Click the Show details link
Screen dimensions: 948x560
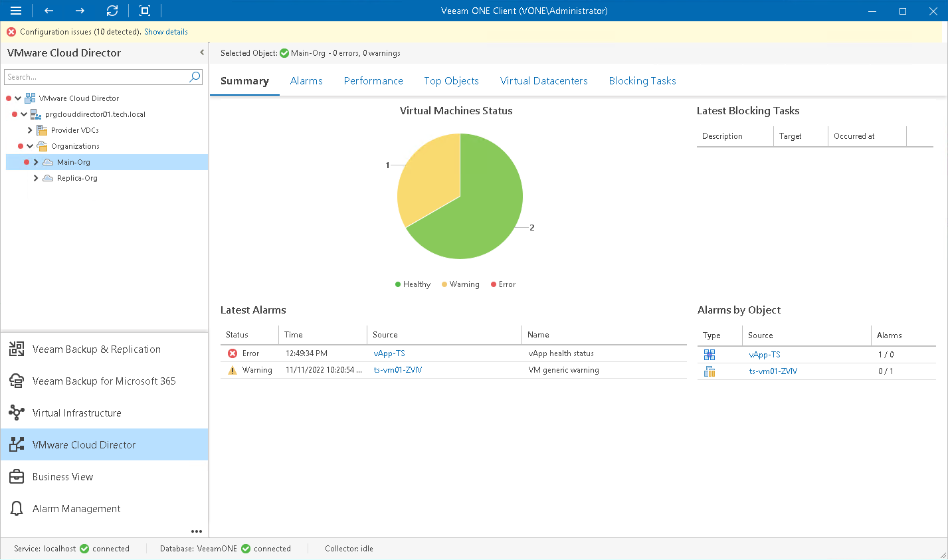(x=166, y=32)
